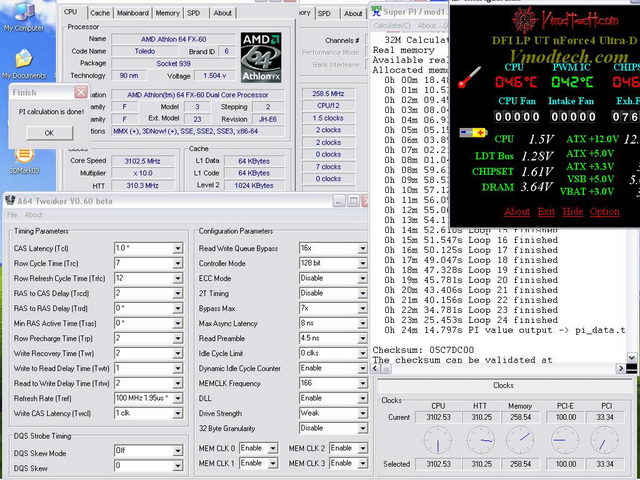The image size is (640, 480).
Task: Click the AMD Athlon 64 FX logo
Action: (261, 58)
